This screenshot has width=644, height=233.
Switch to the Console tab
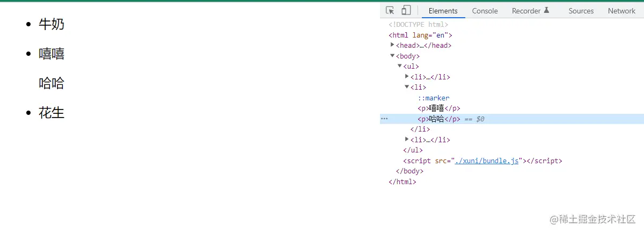point(485,11)
